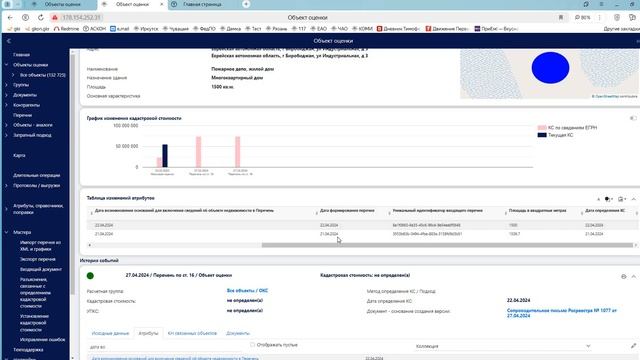Click the red insecure-site warning icon
This screenshot has width=640, height=360.
pos(55,18)
